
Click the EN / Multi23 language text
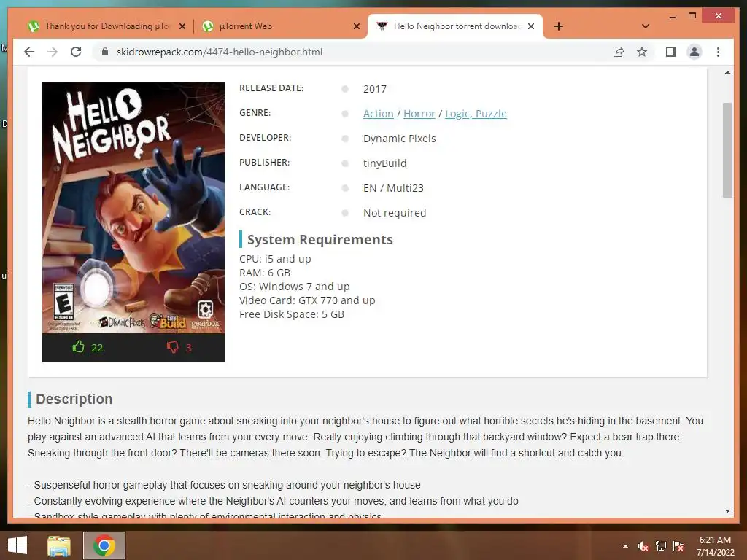pos(393,188)
